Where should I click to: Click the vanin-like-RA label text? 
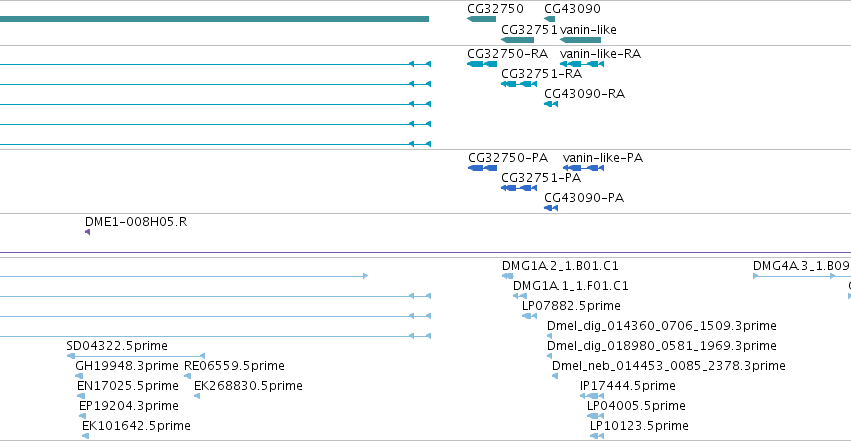pos(600,54)
